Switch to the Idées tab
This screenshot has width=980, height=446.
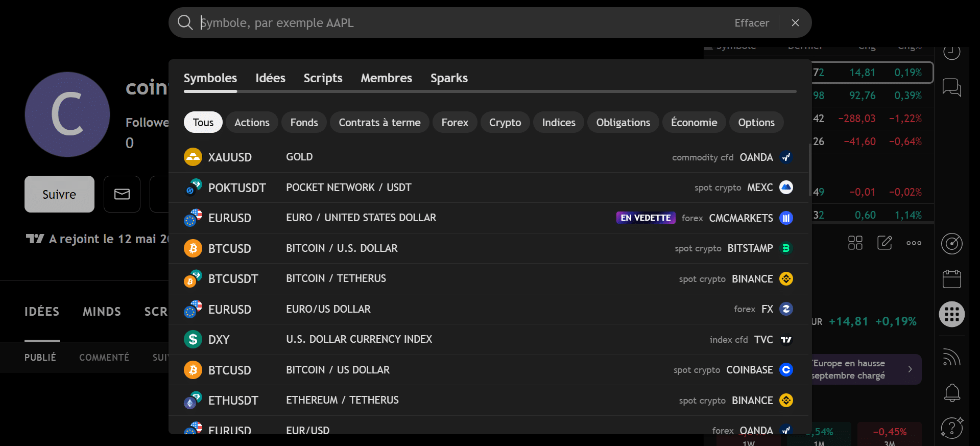(x=270, y=78)
